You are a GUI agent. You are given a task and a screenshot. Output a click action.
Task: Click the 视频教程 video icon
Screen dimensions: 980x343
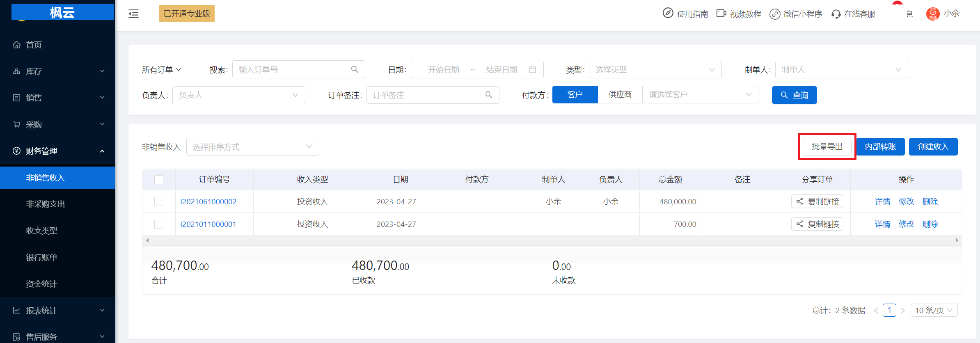tap(721, 13)
